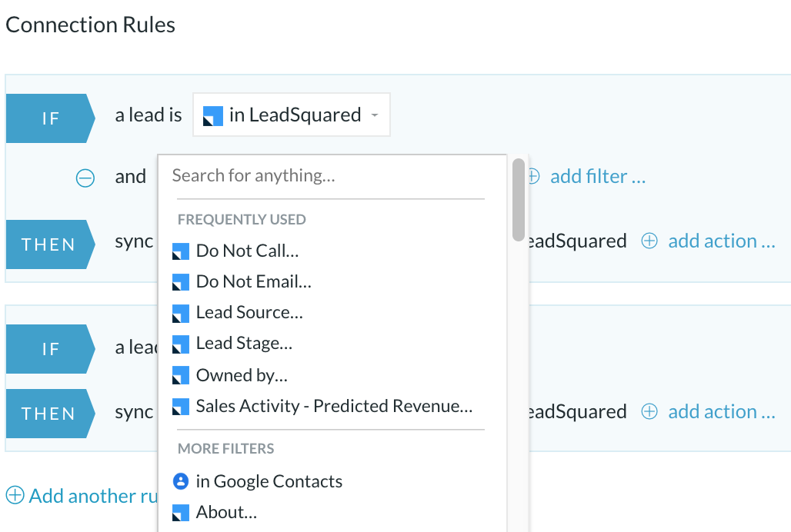Click 'add action ...' in second rule

[722, 412]
